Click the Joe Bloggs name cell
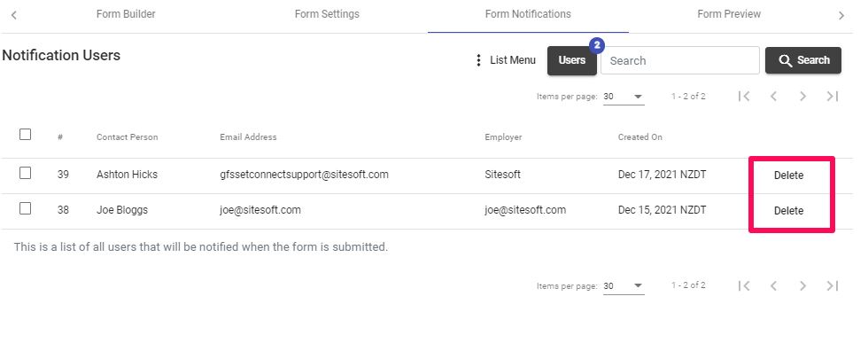868x351 pixels. 122,210
